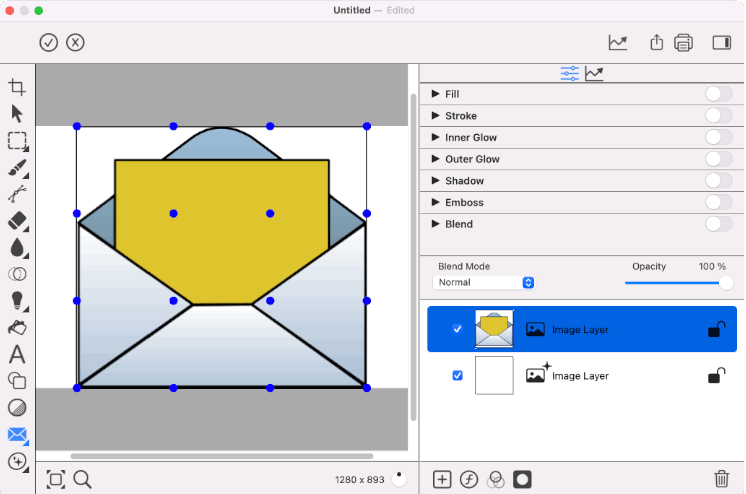Open the Blend Mode Normal dropdown
This screenshot has height=494, width=746.
[483, 283]
